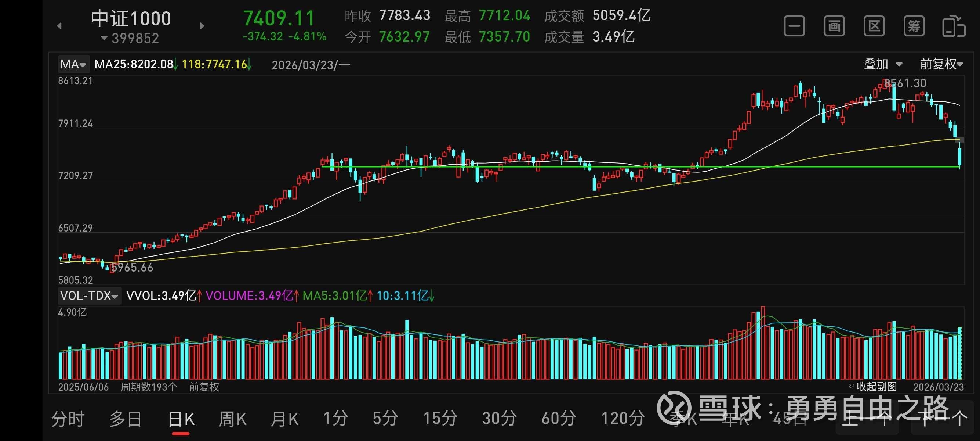Click the minus line-drawing icon
This screenshot has height=441, width=980.
coord(794,26)
